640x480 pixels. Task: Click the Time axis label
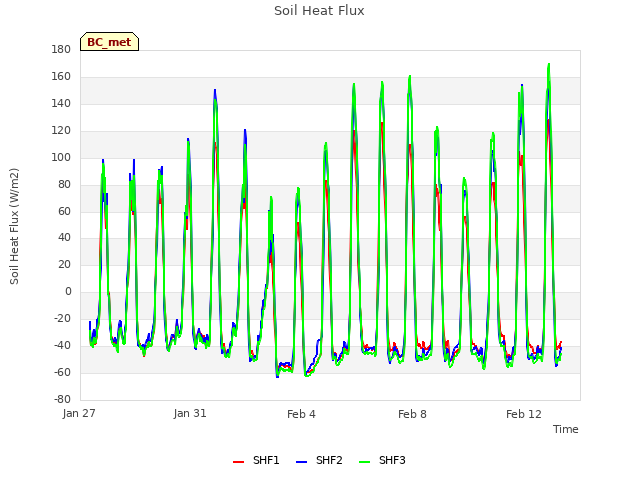(x=566, y=429)
